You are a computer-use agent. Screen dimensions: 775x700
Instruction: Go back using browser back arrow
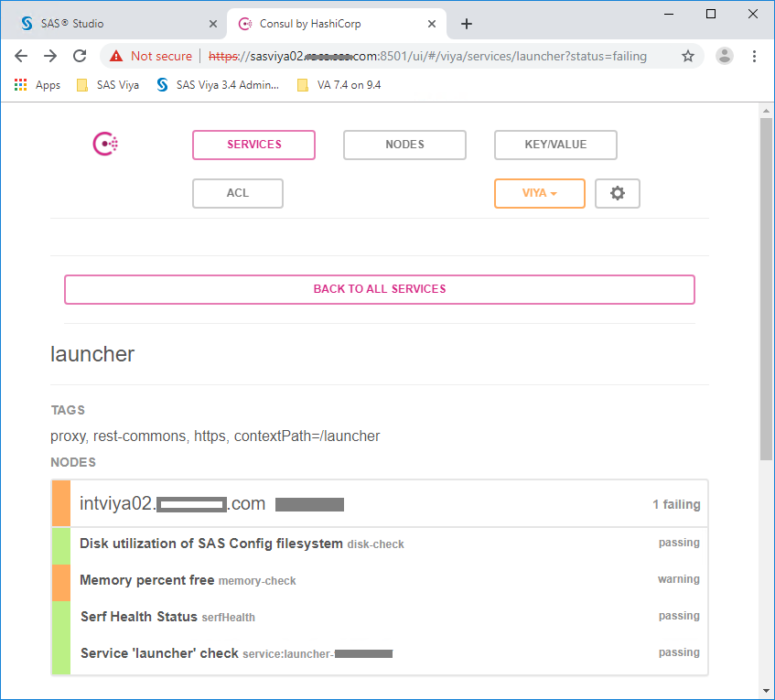[21, 56]
